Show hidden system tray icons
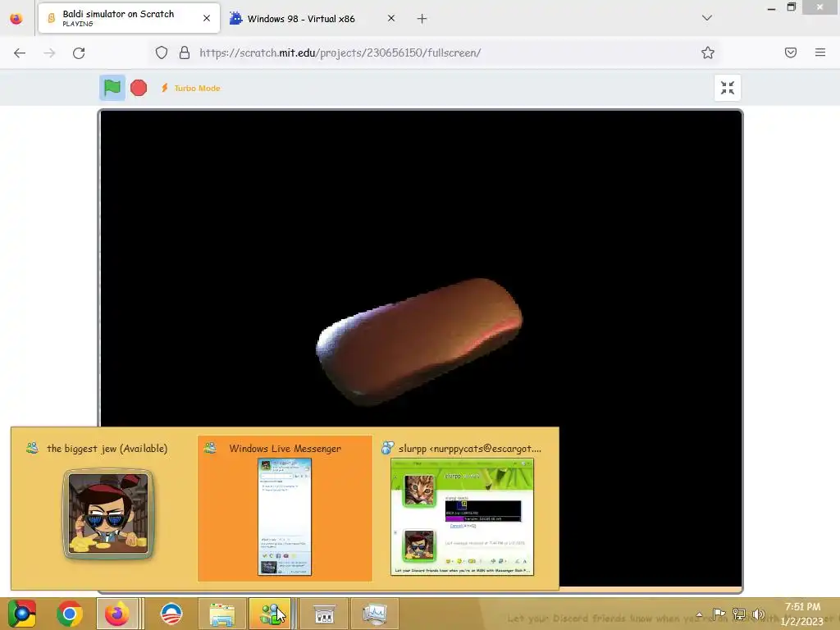Image resolution: width=840 pixels, height=630 pixels. coord(699,614)
